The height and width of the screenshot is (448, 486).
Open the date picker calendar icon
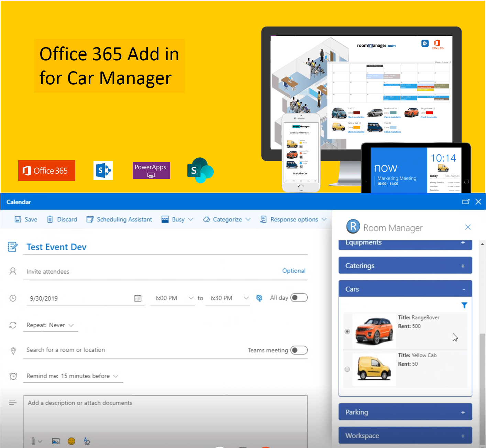pyautogui.click(x=138, y=298)
